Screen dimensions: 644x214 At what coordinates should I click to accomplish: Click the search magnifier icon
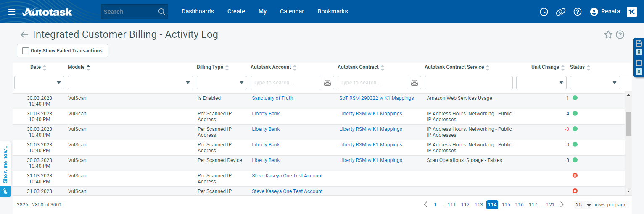tap(162, 12)
